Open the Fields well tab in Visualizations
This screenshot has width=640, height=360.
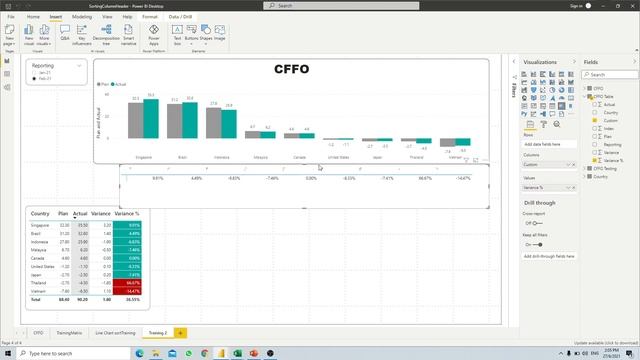tap(530, 124)
